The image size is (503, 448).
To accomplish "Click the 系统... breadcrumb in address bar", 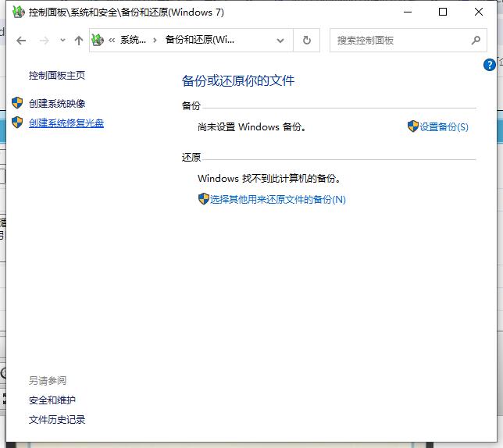I will pyautogui.click(x=133, y=40).
